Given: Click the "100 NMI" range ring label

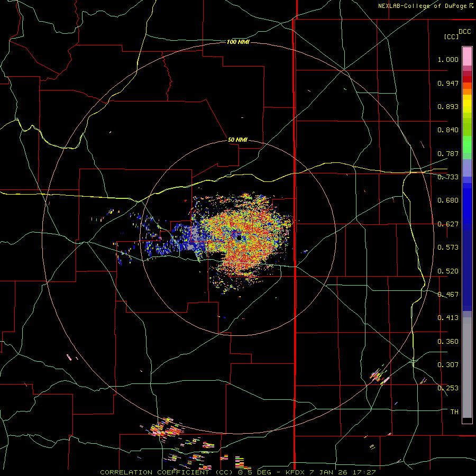Looking at the screenshot, I should 238,42.
